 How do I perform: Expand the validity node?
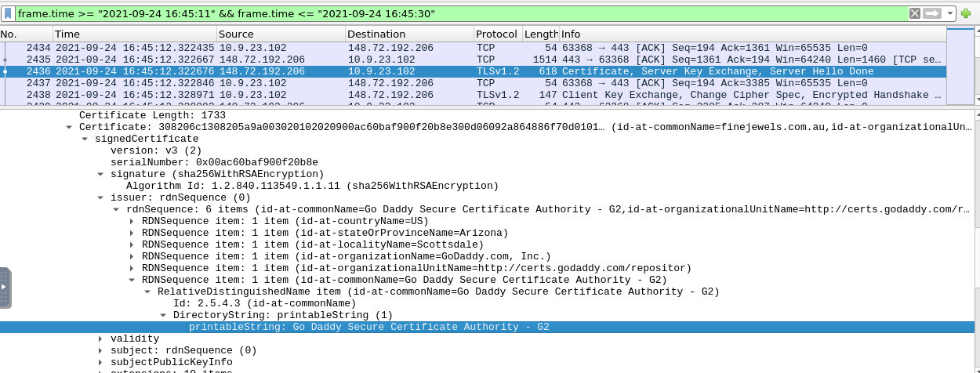pos(101,339)
